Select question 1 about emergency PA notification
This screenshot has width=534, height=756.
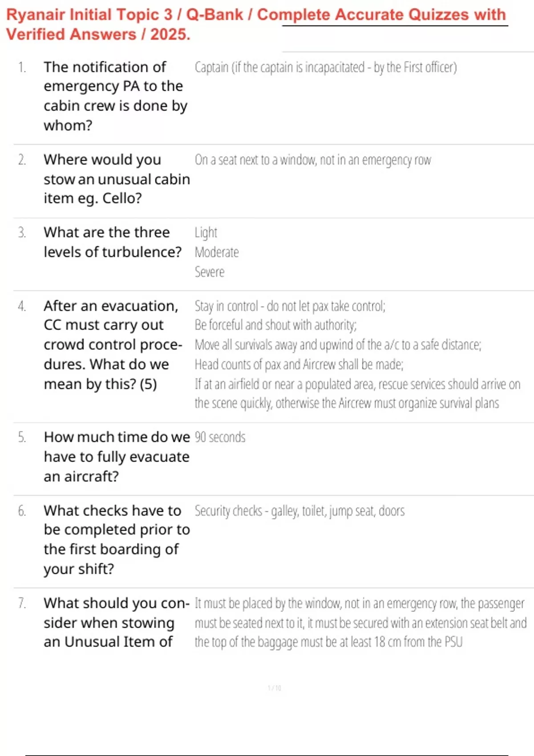click(x=116, y=96)
